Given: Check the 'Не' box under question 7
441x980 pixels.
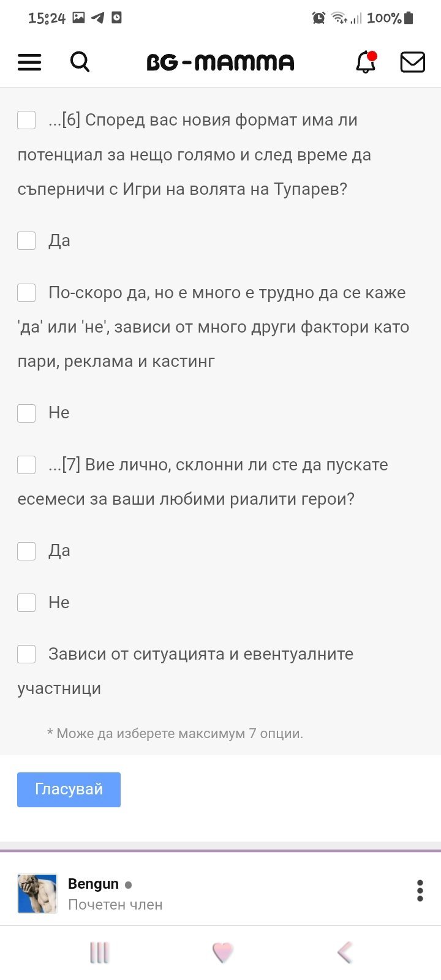Looking at the screenshot, I should coord(26,603).
